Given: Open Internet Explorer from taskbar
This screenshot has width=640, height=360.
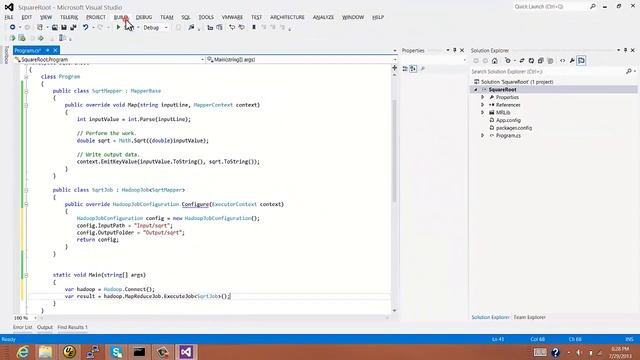Looking at the screenshot, I should pos(23,352).
